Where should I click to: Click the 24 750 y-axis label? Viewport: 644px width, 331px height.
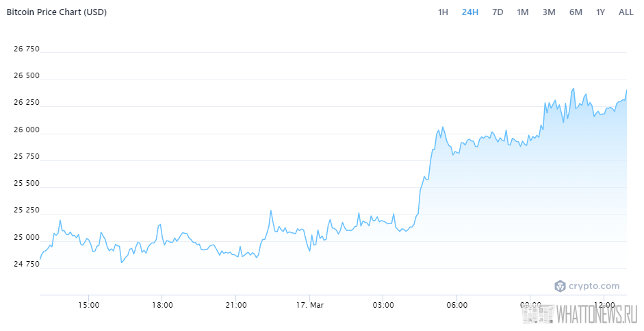coord(27,264)
